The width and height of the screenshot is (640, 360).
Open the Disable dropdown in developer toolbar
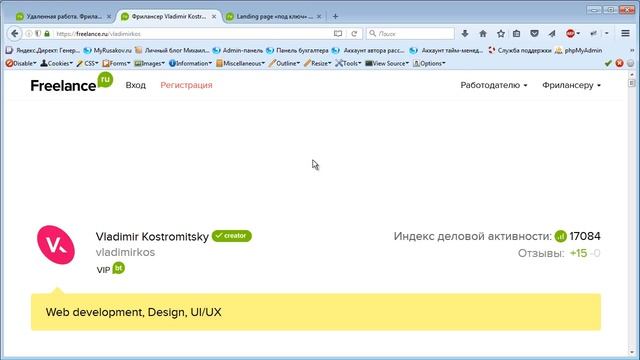21,63
